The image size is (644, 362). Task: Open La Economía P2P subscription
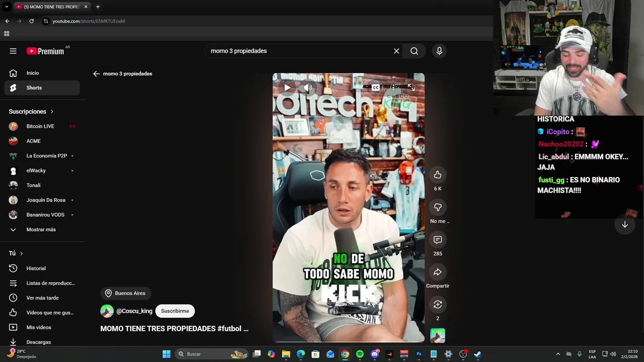pyautogui.click(x=42, y=156)
